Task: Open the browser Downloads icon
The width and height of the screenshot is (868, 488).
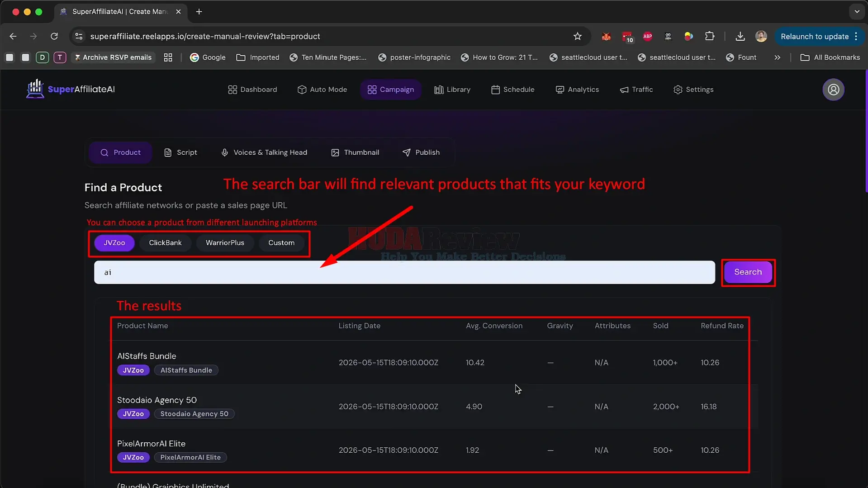Action: [x=740, y=36]
